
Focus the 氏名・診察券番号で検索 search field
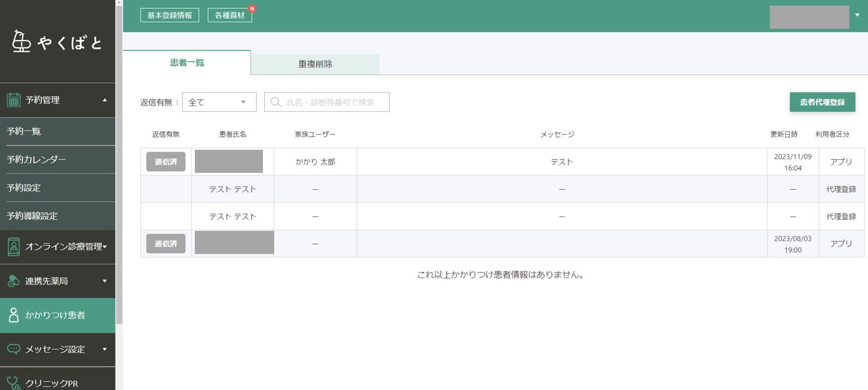pos(327,102)
